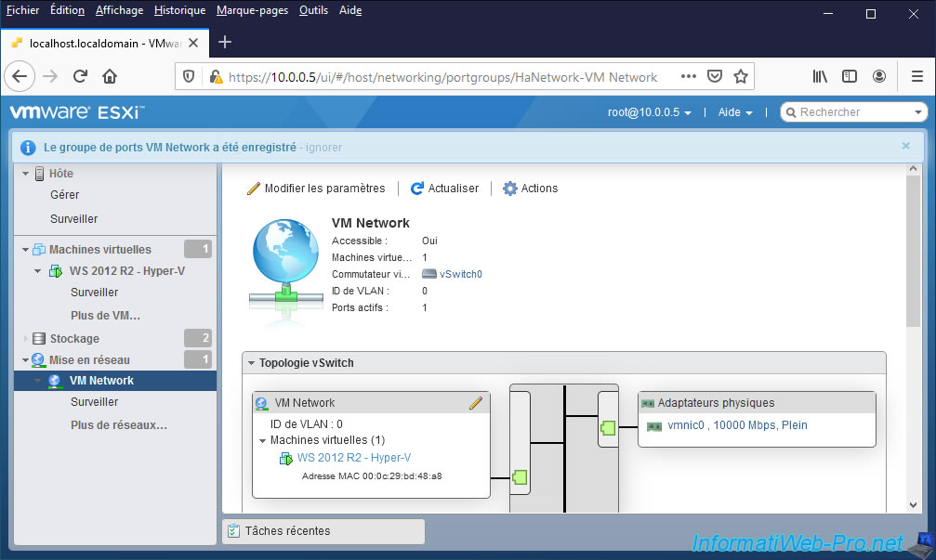
Task: Open the Marque-pages menu
Action: 252,10
